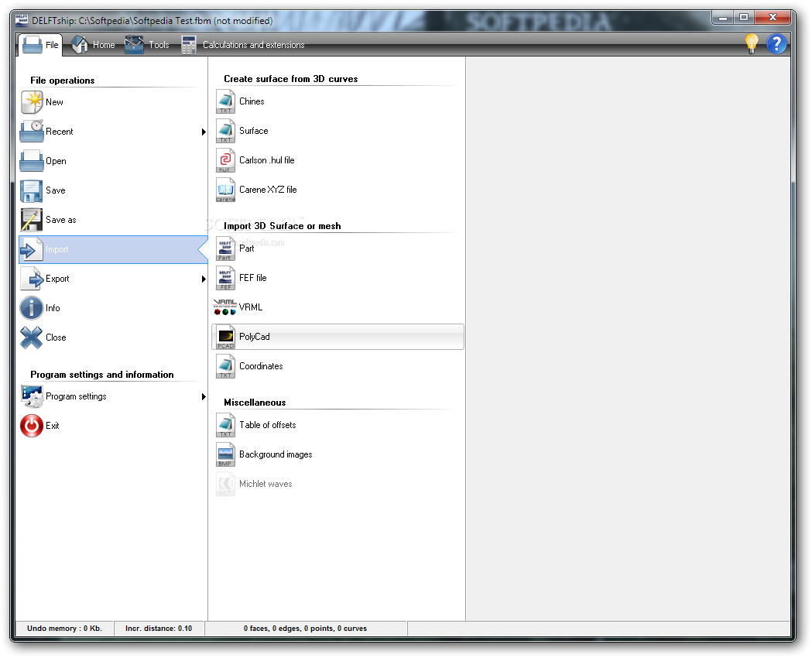Viewport: 812px width, 658px height.
Task: Click the VRML logo icon
Action: point(225,307)
